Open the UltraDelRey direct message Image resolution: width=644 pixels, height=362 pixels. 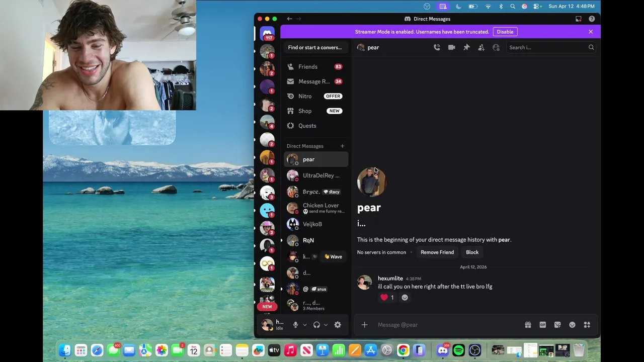315,175
